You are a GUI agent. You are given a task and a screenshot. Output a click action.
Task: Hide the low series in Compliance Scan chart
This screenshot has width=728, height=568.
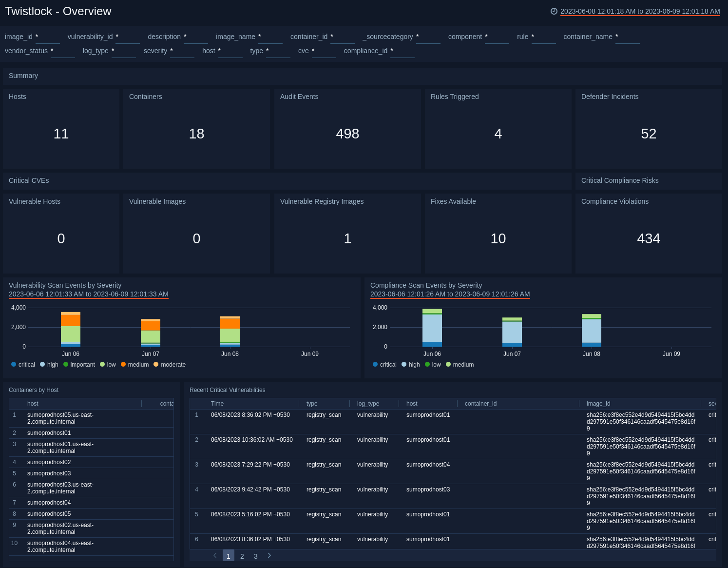pyautogui.click(x=432, y=364)
